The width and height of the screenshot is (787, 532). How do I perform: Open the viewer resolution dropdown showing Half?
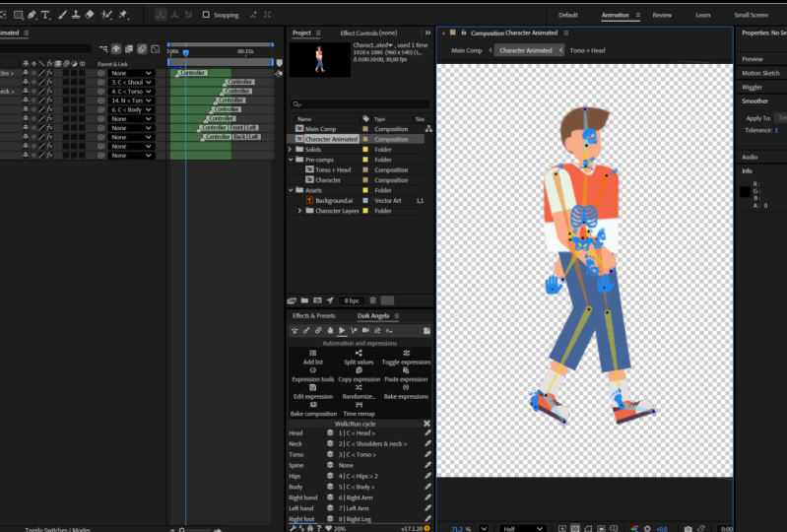tap(522, 528)
